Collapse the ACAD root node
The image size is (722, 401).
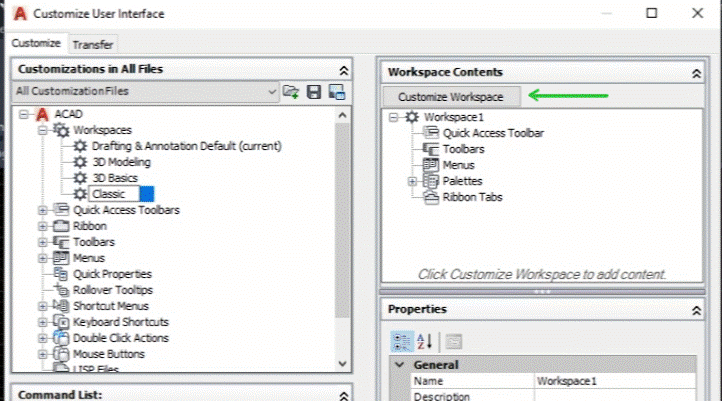(x=23, y=114)
